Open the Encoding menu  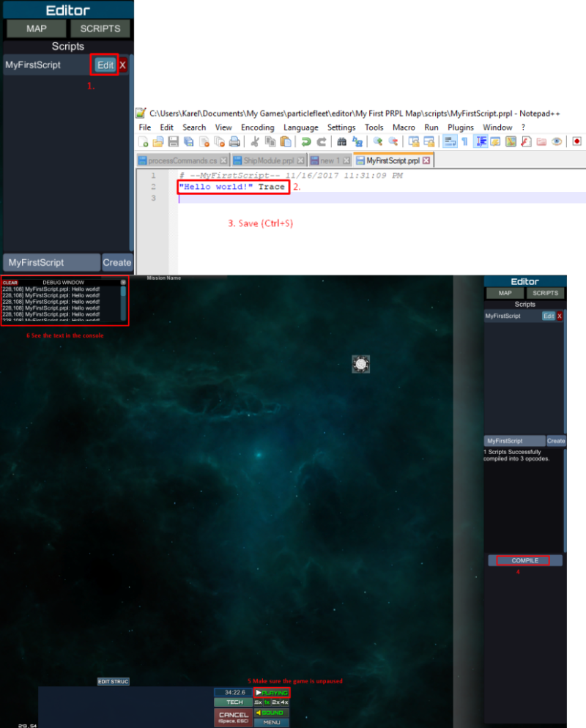click(257, 127)
